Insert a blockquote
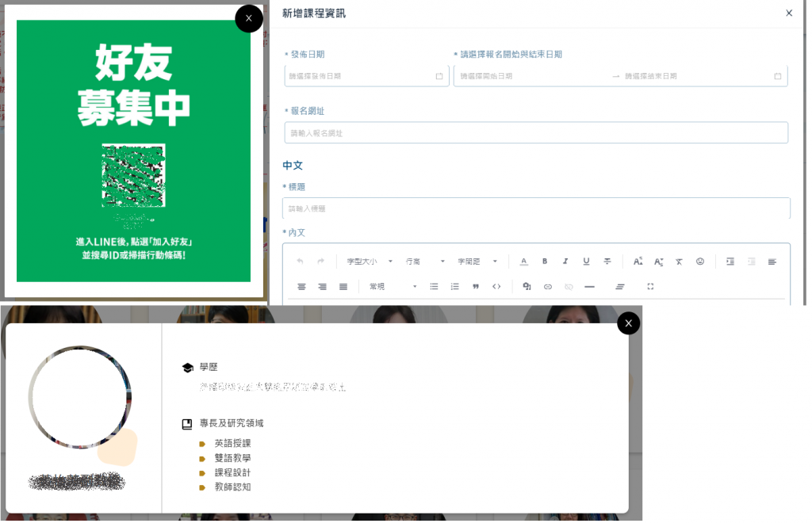The height and width of the screenshot is (523, 812). [476, 287]
